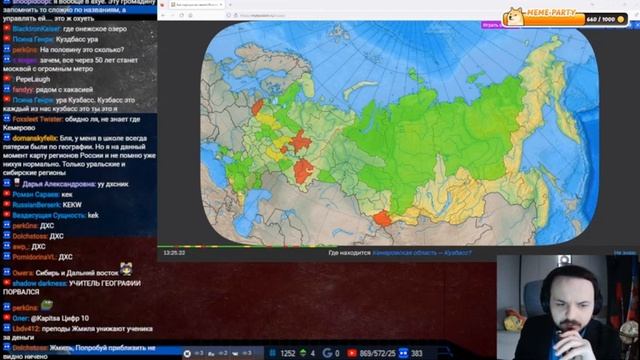This screenshot has width=640, height=360.
Task: Click the blue badge beside fandyy
Action: [7, 89]
